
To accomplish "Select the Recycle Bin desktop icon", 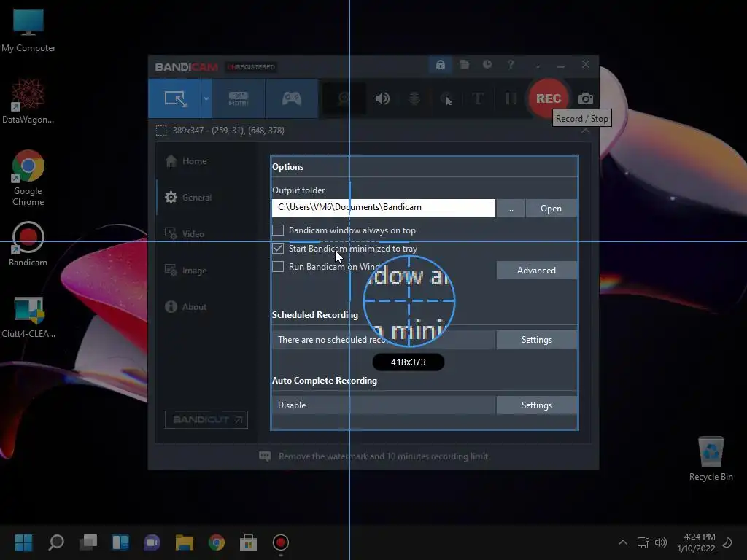I will point(711,459).
